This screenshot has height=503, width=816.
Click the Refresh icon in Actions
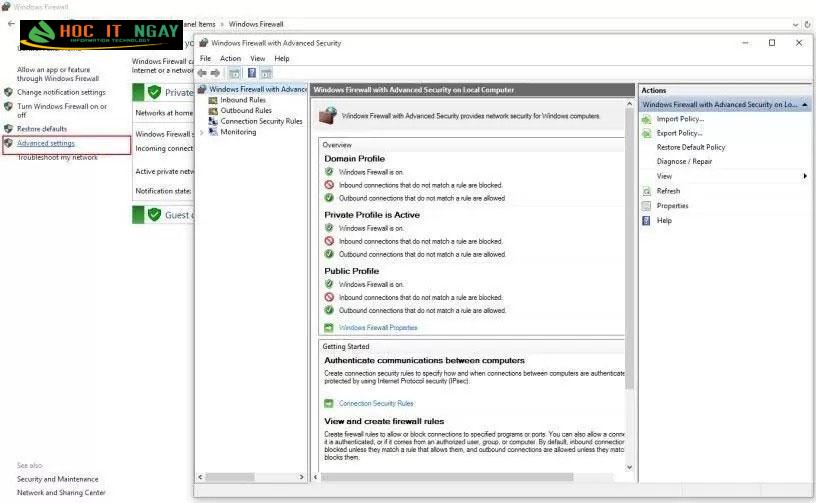click(x=646, y=191)
